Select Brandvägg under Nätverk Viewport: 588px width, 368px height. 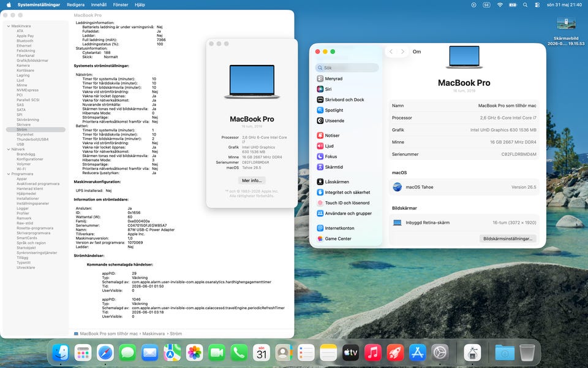[x=26, y=154]
